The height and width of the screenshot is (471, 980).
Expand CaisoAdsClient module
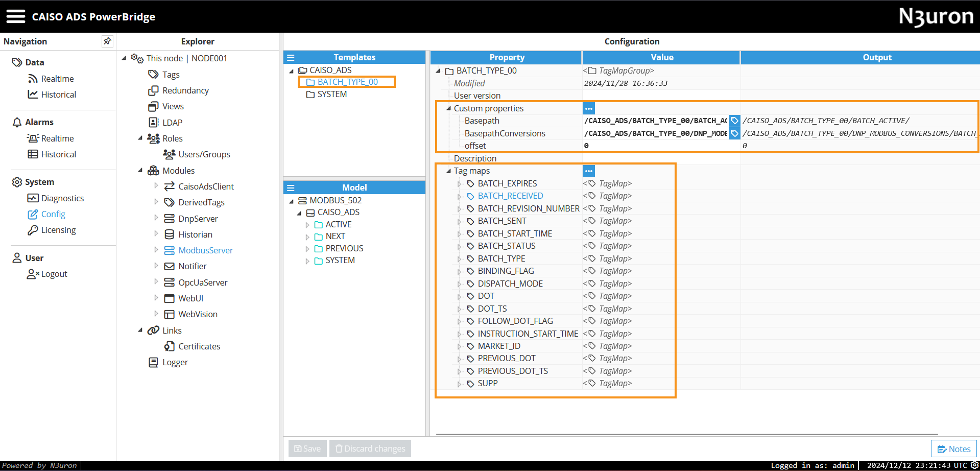click(156, 186)
